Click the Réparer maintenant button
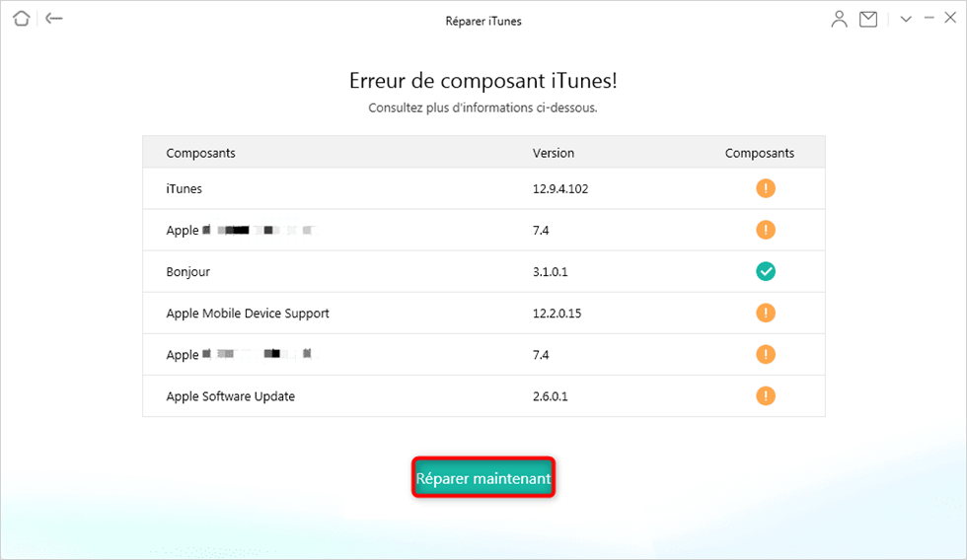This screenshot has height=560, width=967. pyautogui.click(x=483, y=477)
